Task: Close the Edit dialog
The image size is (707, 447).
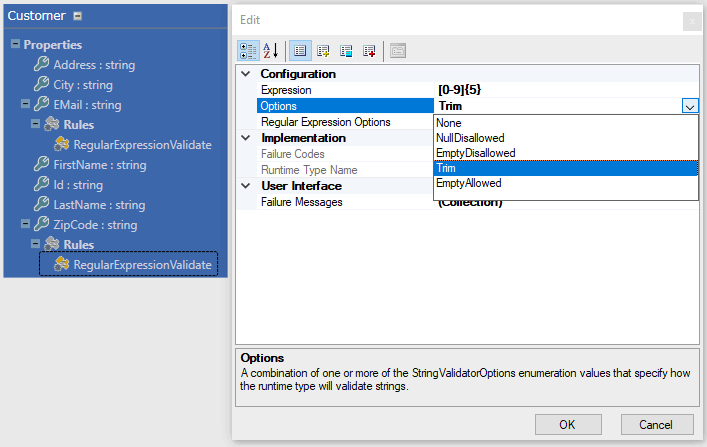Action: click(692, 21)
